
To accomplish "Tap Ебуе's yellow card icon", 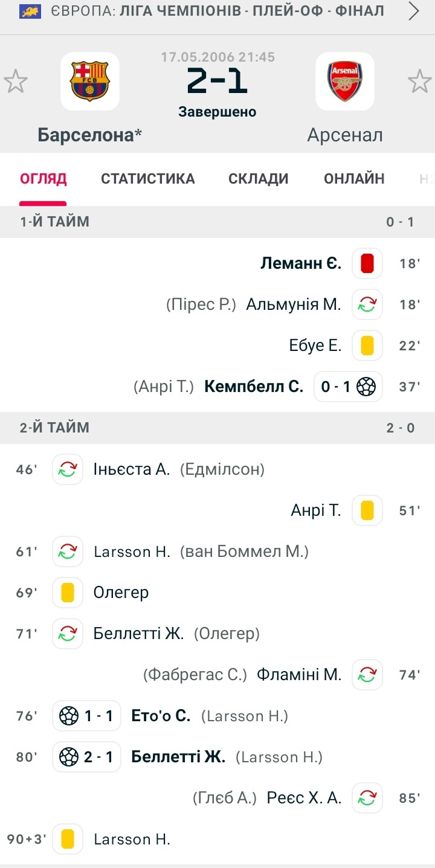I will pyautogui.click(x=367, y=346).
